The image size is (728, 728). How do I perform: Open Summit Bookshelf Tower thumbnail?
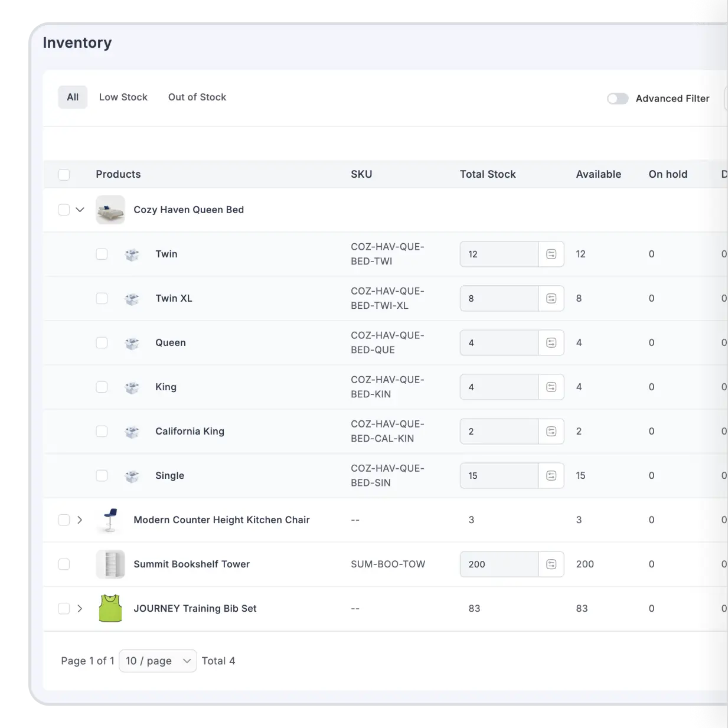click(x=110, y=564)
